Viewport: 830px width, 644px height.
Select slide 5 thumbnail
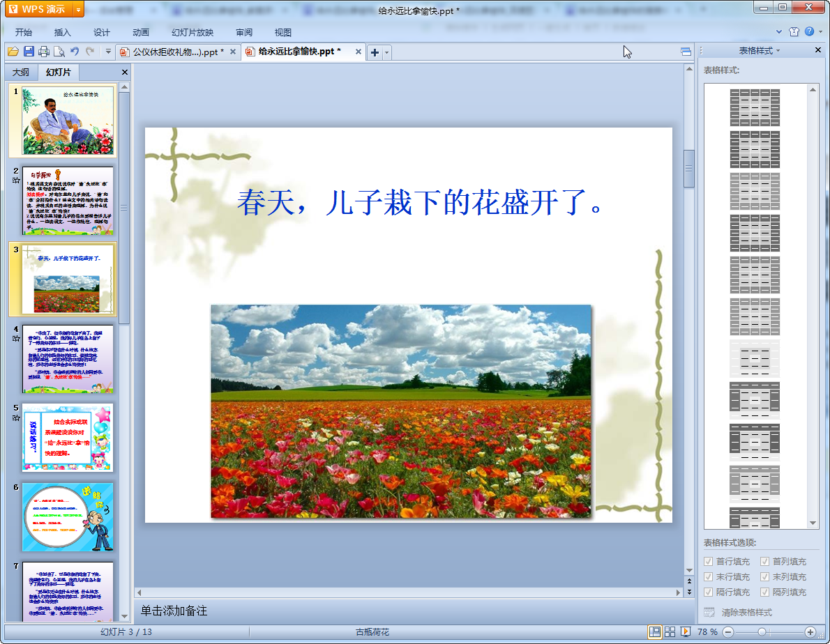click(67, 438)
